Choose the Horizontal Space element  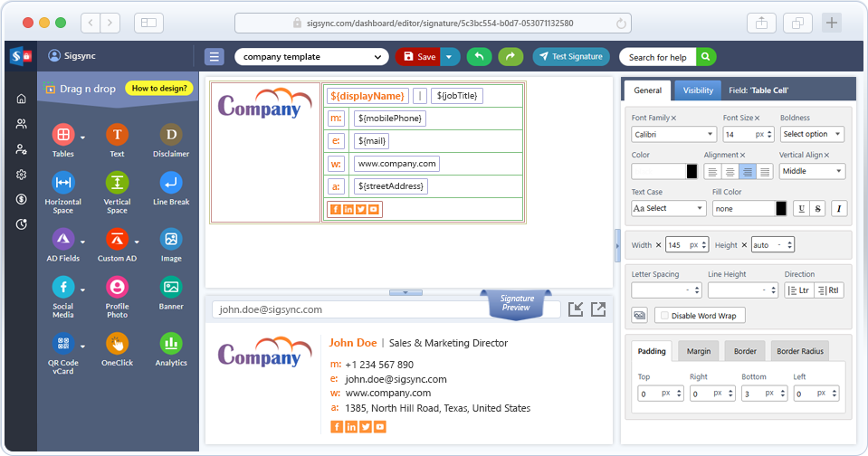(x=63, y=183)
